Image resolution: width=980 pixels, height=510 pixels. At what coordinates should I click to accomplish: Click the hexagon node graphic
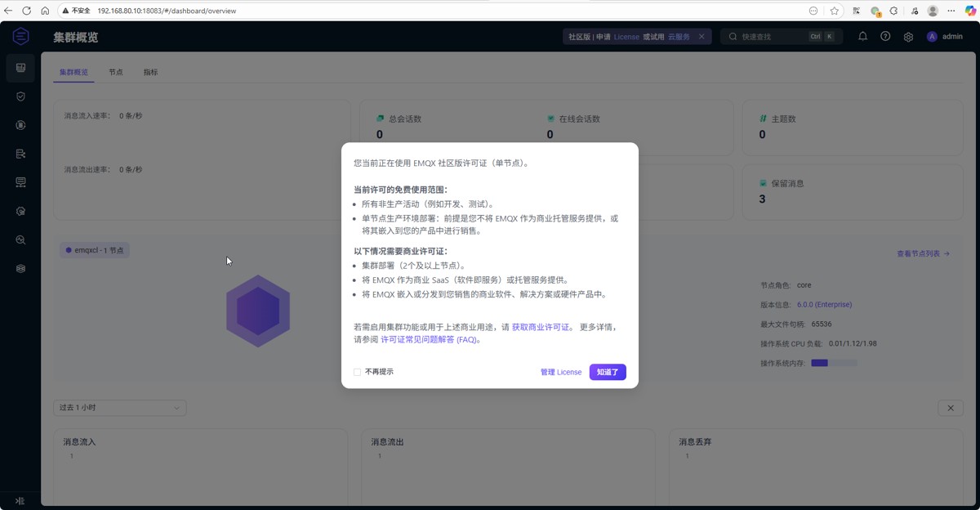tap(258, 311)
